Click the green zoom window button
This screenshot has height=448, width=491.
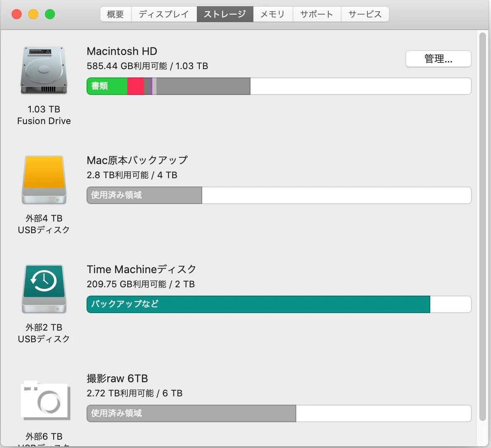click(50, 14)
